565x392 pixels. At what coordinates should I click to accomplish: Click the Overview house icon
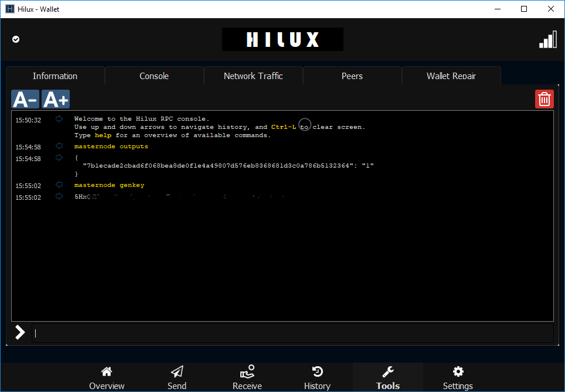(x=107, y=371)
